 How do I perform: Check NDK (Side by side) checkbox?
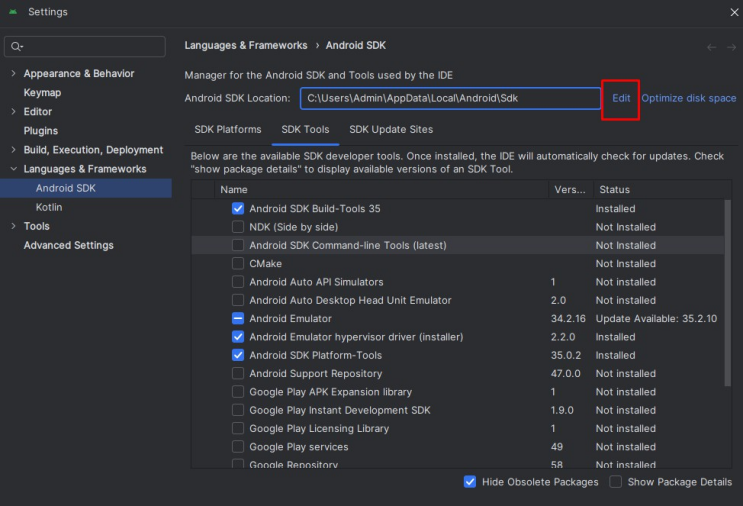(238, 227)
